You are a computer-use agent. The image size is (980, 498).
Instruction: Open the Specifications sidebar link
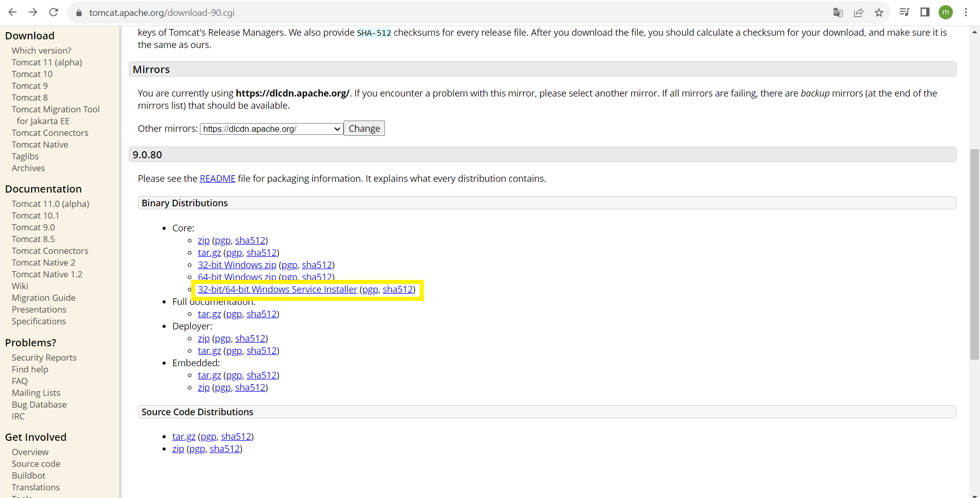tap(39, 321)
